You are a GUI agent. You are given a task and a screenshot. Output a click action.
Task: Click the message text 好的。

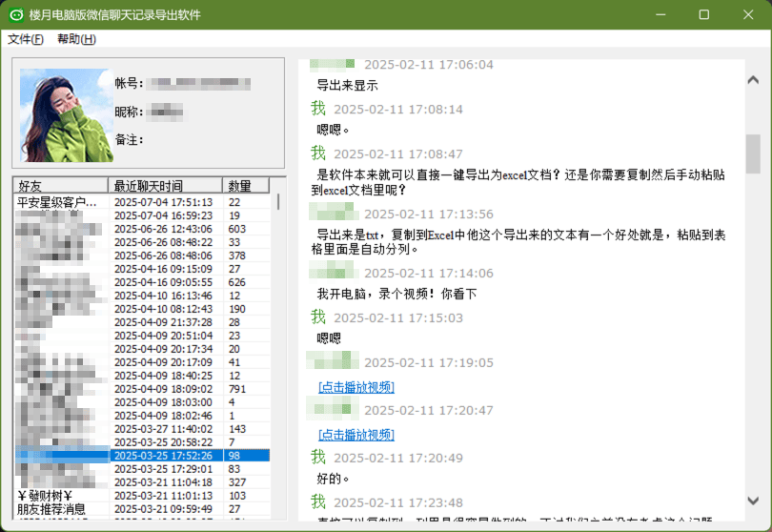(334, 479)
